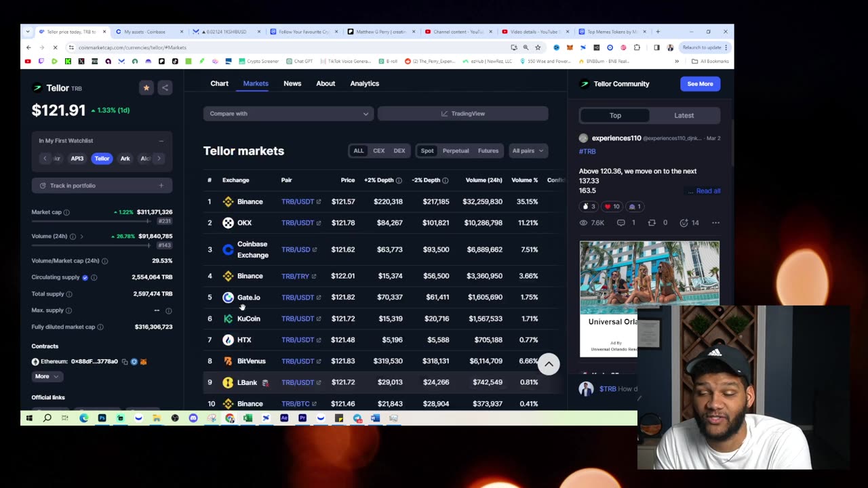The width and height of the screenshot is (868, 488).
Task: Open Market cap info tooltip icon
Action: coord(66,212)
